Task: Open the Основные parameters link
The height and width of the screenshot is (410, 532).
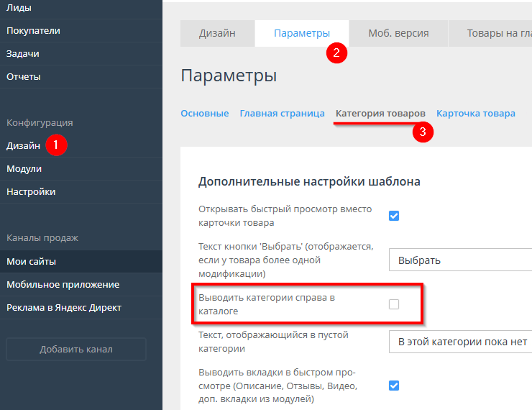Action: pyautogui.click(x=204, y=114)
